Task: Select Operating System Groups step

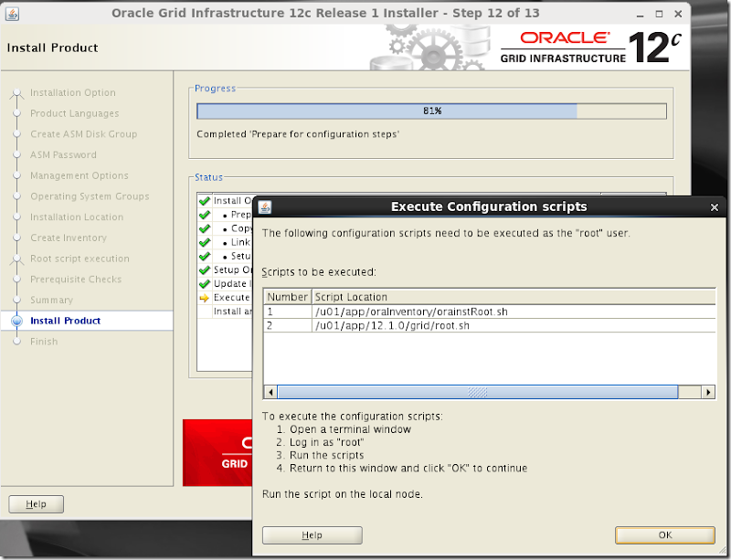Action: click(x=90, y=196)
